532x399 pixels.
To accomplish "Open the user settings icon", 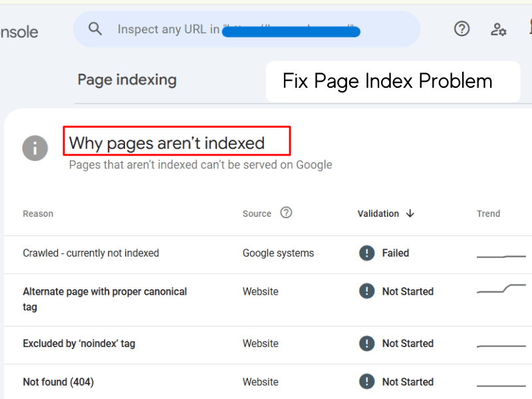I will pyautogui.click(x=498, y=29).
